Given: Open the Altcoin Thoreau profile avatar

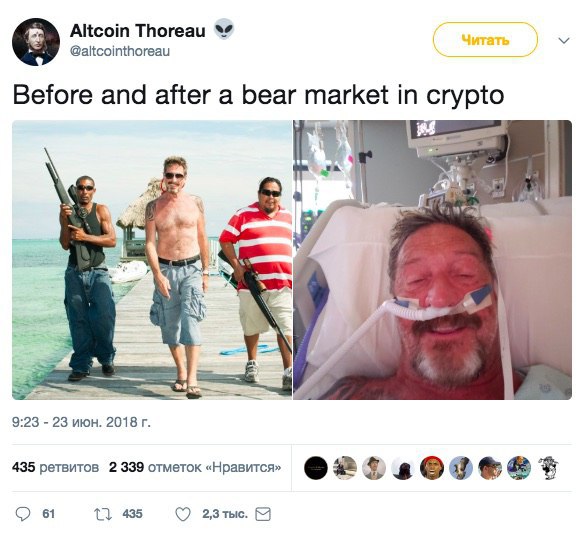Looking at the screenshot, I should (36, 42).
